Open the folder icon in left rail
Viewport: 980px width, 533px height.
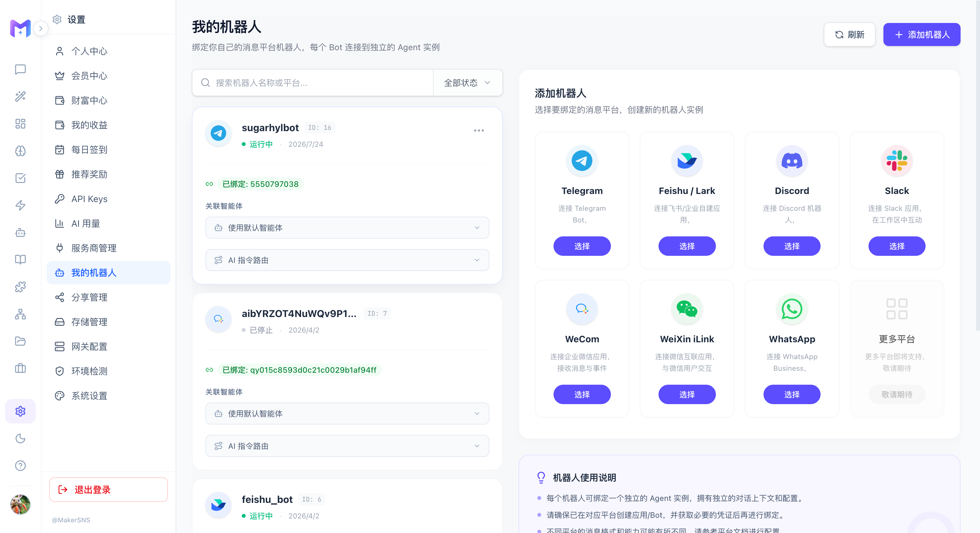(x=20, y=341)
